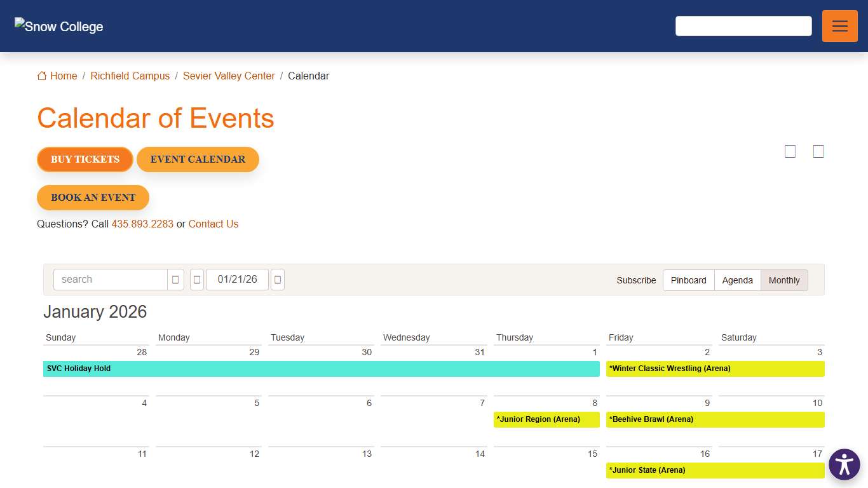Click the Snow College logo

[x=58, y=26]
